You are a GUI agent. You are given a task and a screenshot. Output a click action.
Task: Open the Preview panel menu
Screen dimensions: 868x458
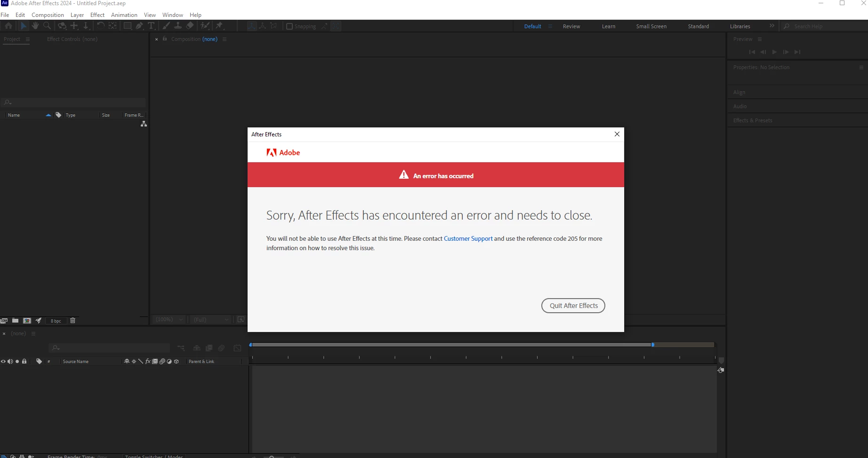(760, 39)
